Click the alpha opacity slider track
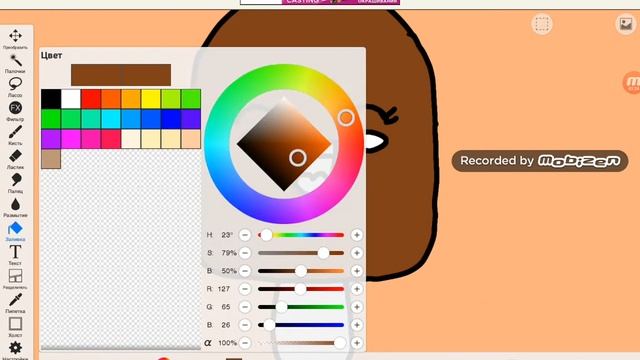Screen dimensions: 640x360 [x=301, y=343]
